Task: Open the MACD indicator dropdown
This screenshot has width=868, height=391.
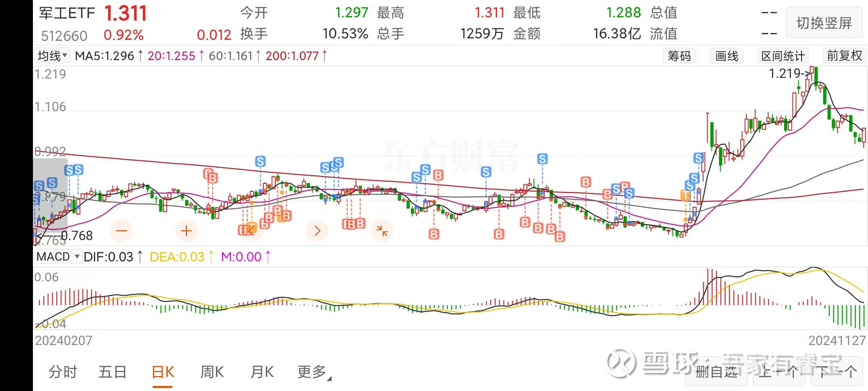Action: click(58, 257)
